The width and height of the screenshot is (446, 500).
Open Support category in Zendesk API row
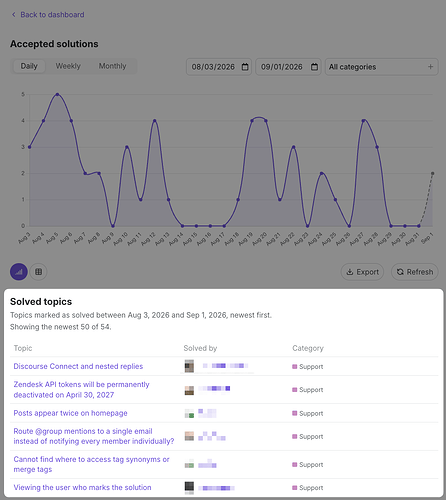(308, 390)
